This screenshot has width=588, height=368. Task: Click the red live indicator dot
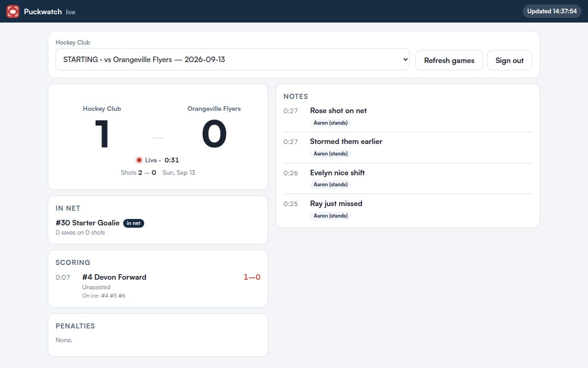point(139,160)
